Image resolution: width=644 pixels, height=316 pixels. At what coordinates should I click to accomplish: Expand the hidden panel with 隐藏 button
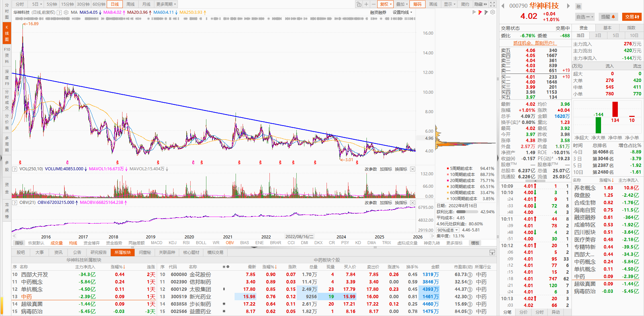(481, 4)
